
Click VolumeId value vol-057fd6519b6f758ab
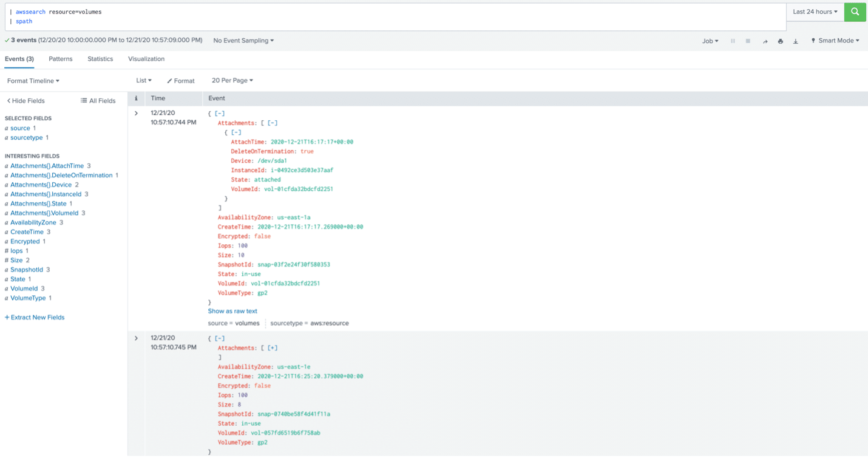(x=285, y=433)
